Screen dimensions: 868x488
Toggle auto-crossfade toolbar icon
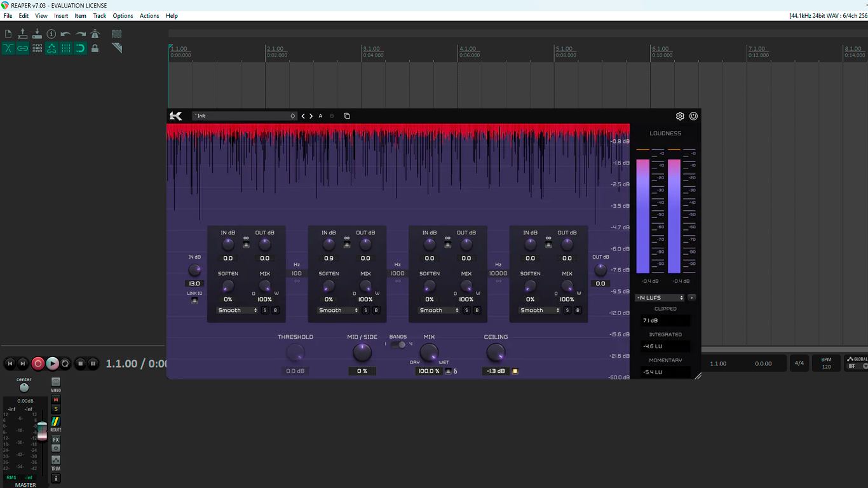click(x=8, y=48)
